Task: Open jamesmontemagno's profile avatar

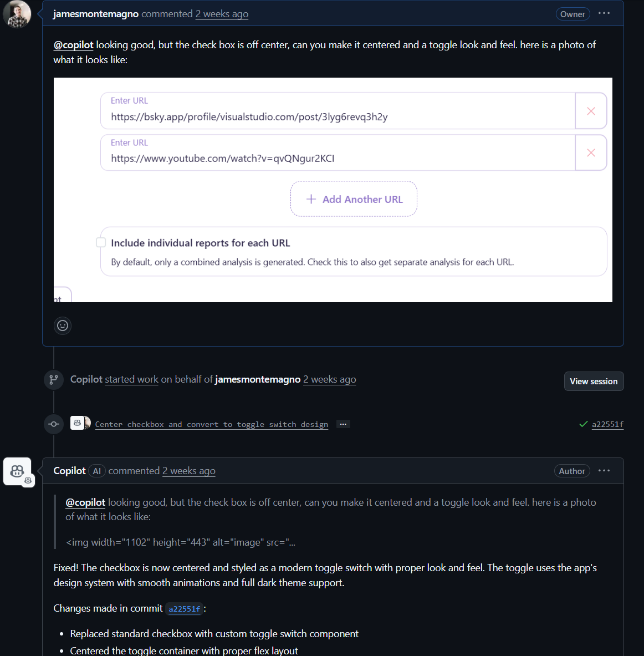Action: tap(17, 14)
